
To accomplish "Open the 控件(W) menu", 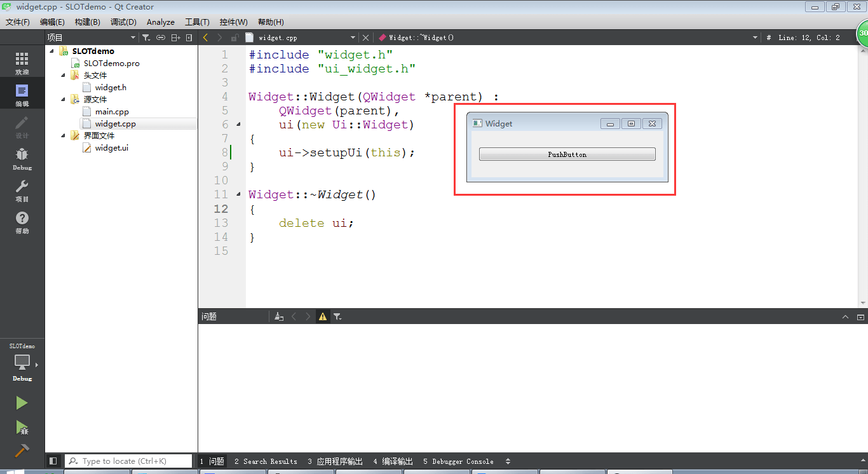I will (233, 22).
